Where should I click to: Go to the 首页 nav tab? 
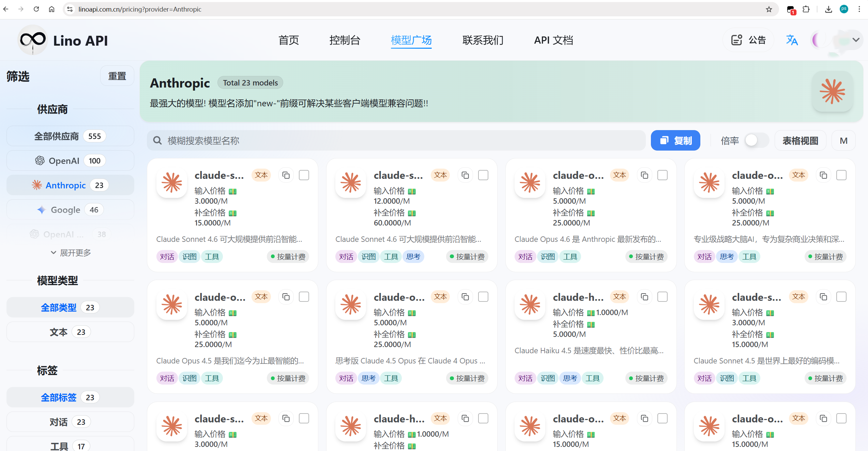[x=289, y=40]
